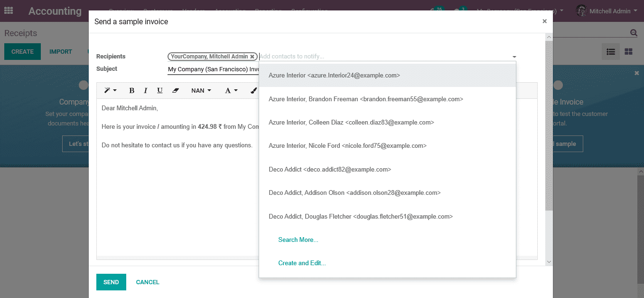Screen dimensions: 644x298
Task: Click the 424.98 ₹ amount text
Action: coord(209,126)
